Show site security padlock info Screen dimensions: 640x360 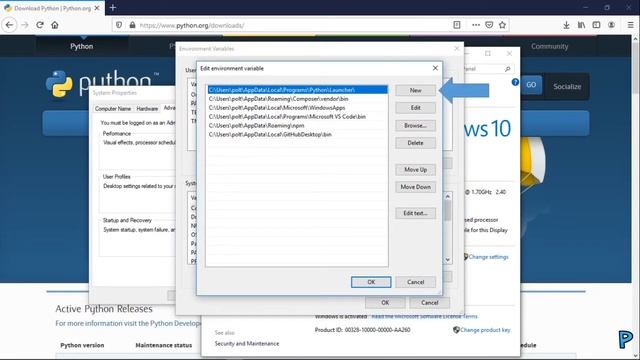pyautogui.click(x=132, y=25)
